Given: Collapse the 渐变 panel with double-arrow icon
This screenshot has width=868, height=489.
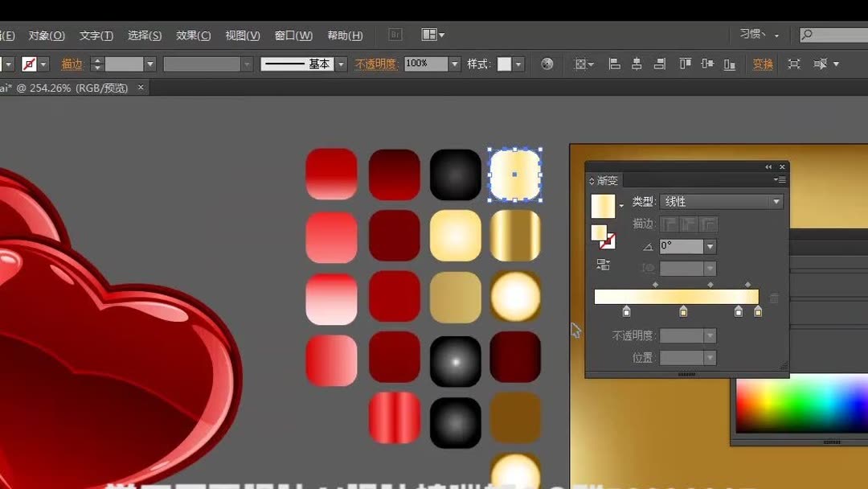Looking at the screenshot, I should click(x=768, y=166).
